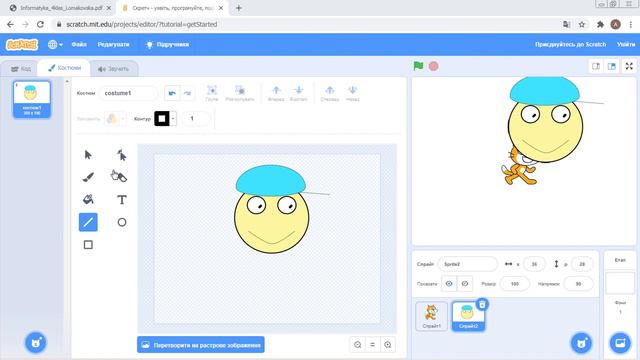The width and height of the screenshot is (640, 360).
Task: Select the Circle tool
Action: [122, 222]
